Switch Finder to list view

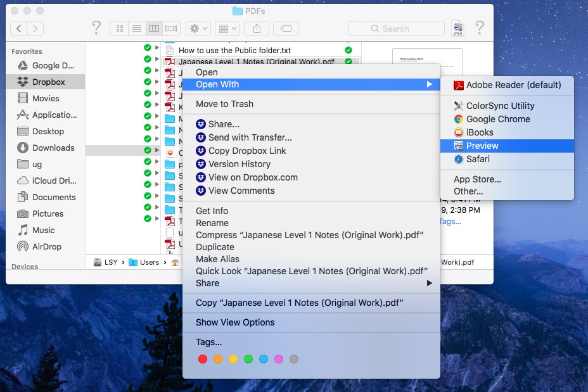136,28
